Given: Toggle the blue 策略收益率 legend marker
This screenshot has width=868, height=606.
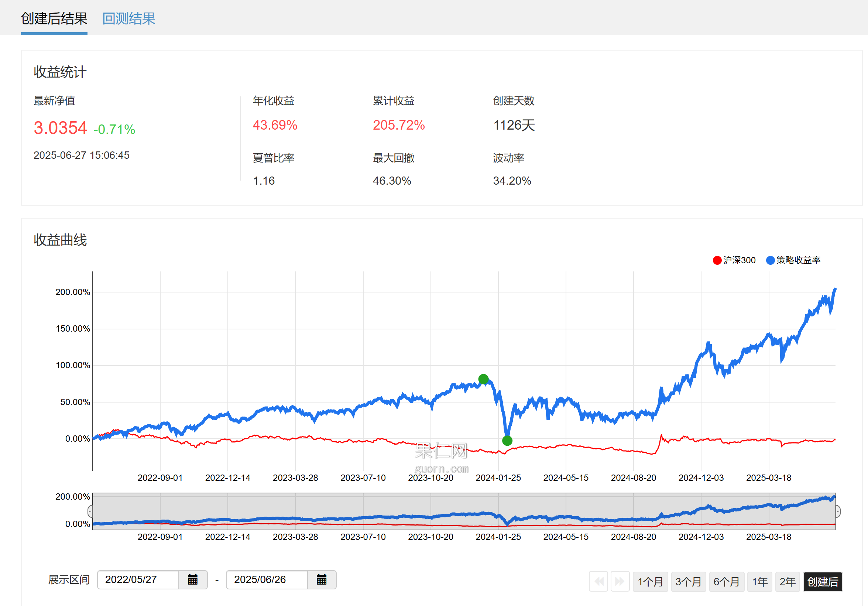Looking at the screenshot, I should [x=770, y=260].
